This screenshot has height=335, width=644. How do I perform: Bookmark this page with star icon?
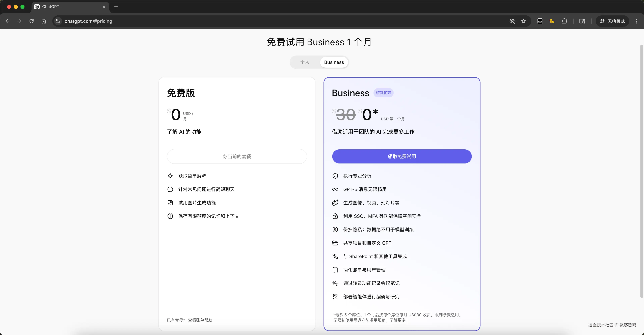[x=523, y=21]
